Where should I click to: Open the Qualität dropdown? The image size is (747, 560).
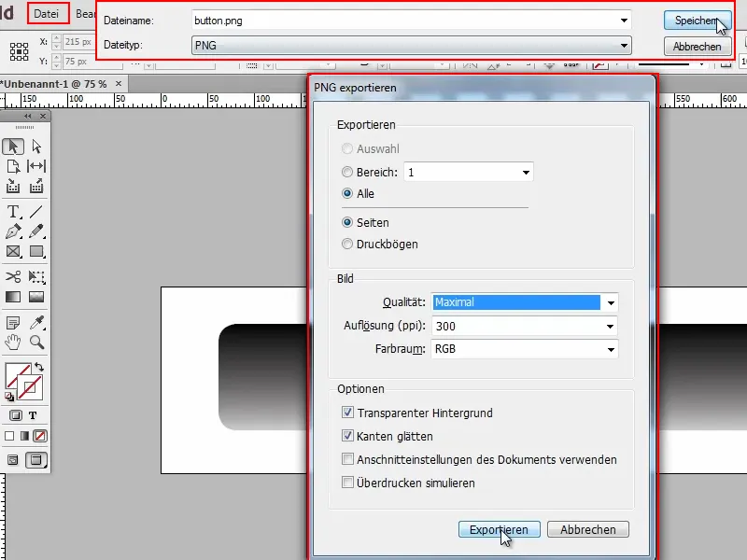(525, 302)
